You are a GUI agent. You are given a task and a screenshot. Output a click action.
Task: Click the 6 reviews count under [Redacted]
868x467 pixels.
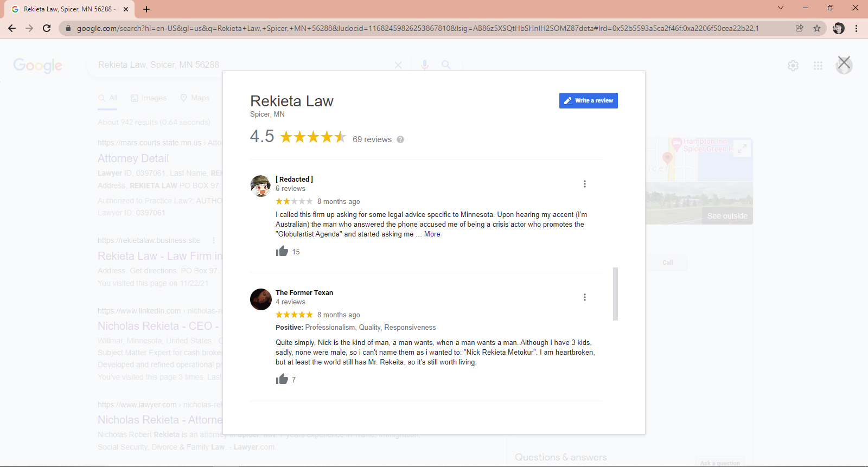click(290, 189)
